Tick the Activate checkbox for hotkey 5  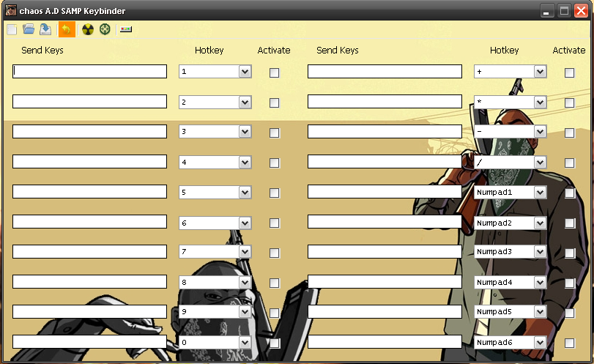(x=274, y=193)
